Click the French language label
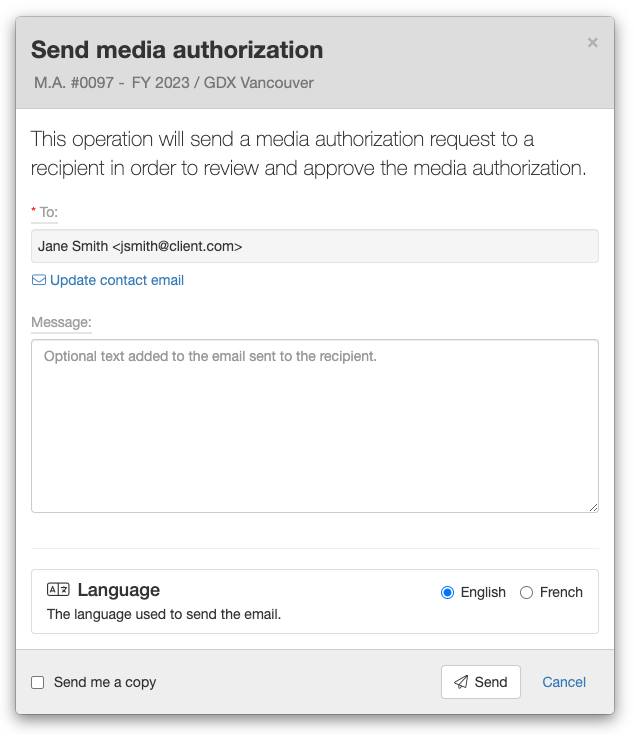This screenshot has height=735, width=635. click(561, 592)
